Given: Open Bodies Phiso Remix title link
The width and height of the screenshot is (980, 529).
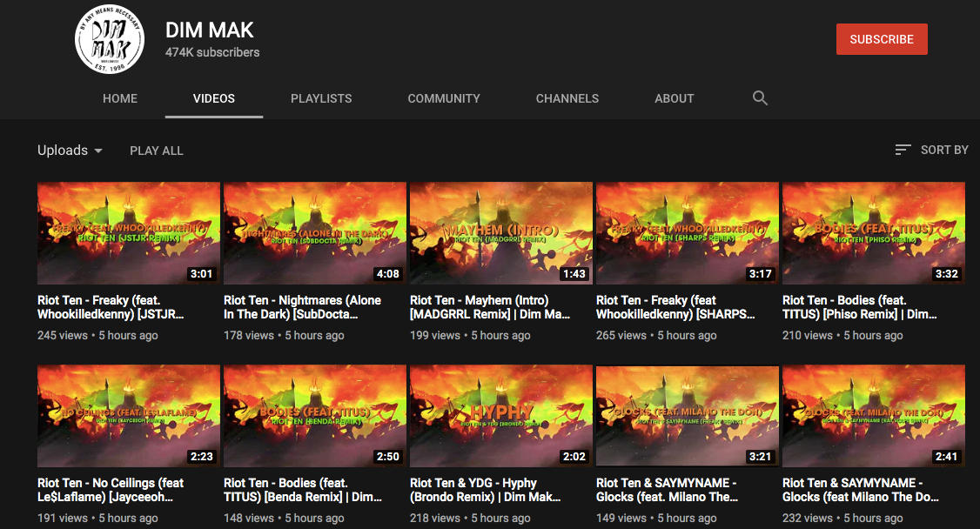Looking at the screenshot, I should (x=859, y=306).
